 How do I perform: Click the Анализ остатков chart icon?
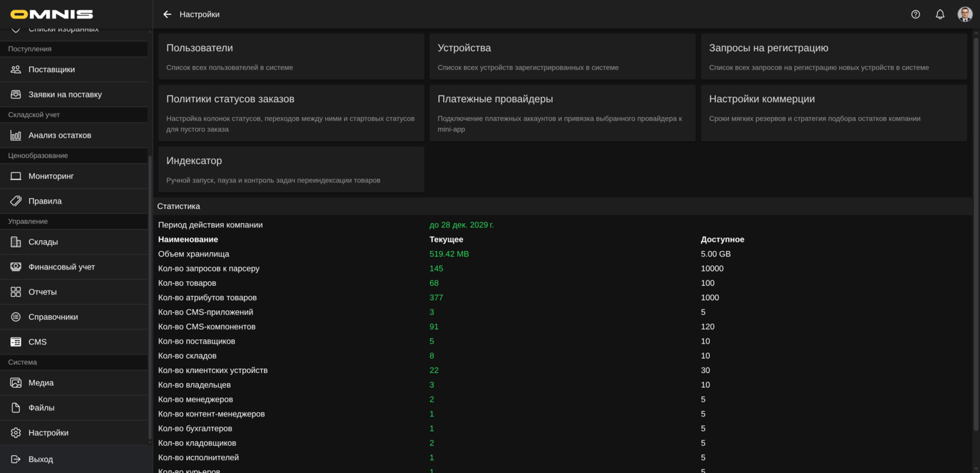(x=16, y=135)
